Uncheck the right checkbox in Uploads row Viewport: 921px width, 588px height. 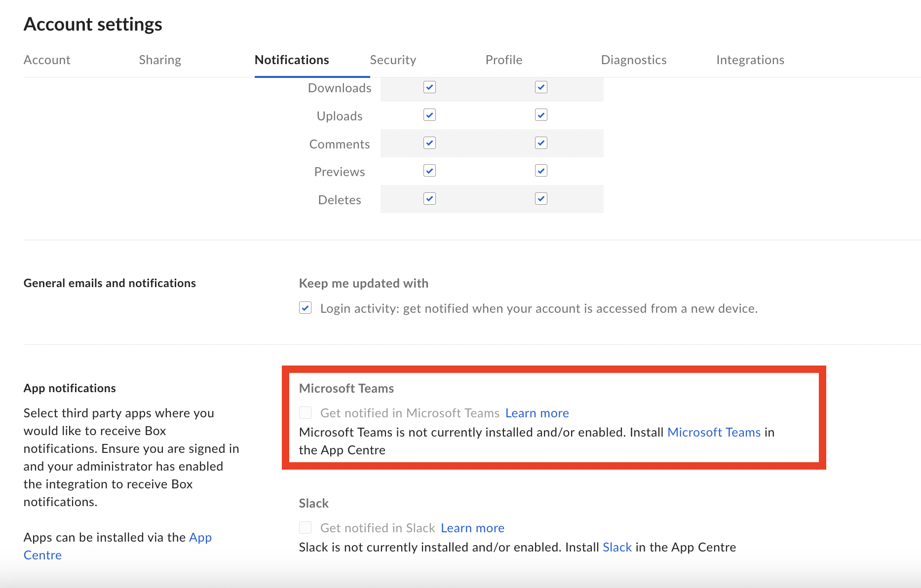541,115
